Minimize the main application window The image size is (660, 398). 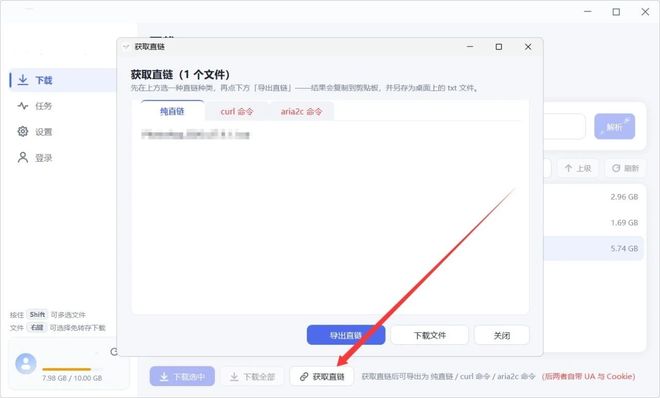click(x=588, y=12)
